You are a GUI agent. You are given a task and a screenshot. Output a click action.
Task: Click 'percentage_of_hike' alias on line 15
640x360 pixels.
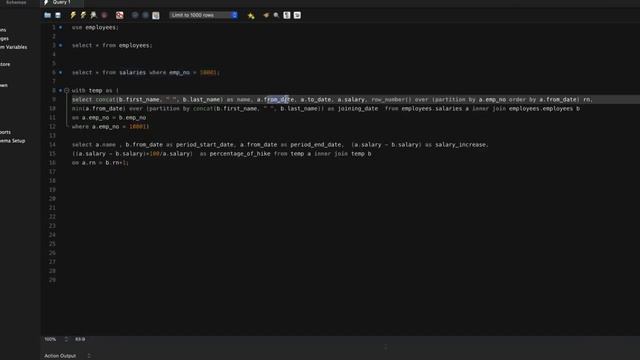point(240,154)
